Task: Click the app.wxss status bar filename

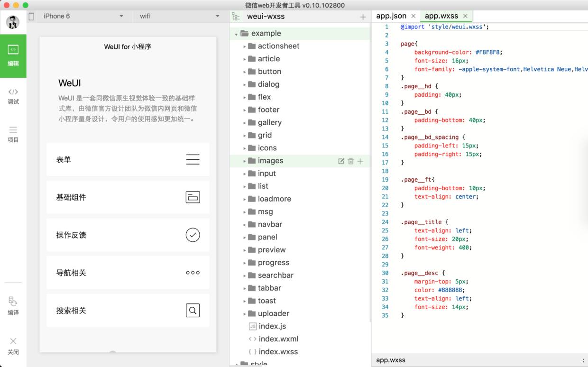Action: 391,360
